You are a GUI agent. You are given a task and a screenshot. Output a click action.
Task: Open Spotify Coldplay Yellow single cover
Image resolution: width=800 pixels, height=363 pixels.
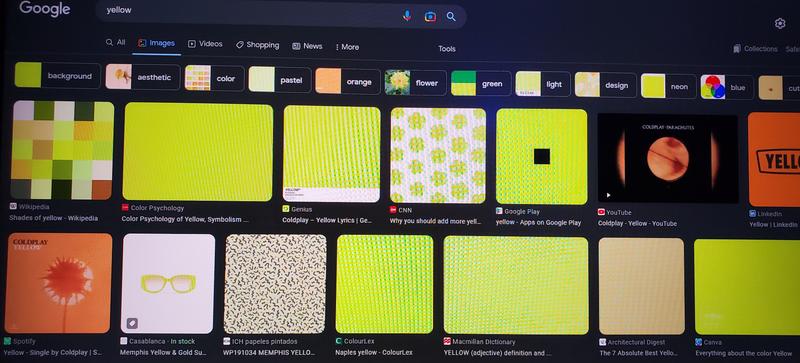[x=58, y=283]
